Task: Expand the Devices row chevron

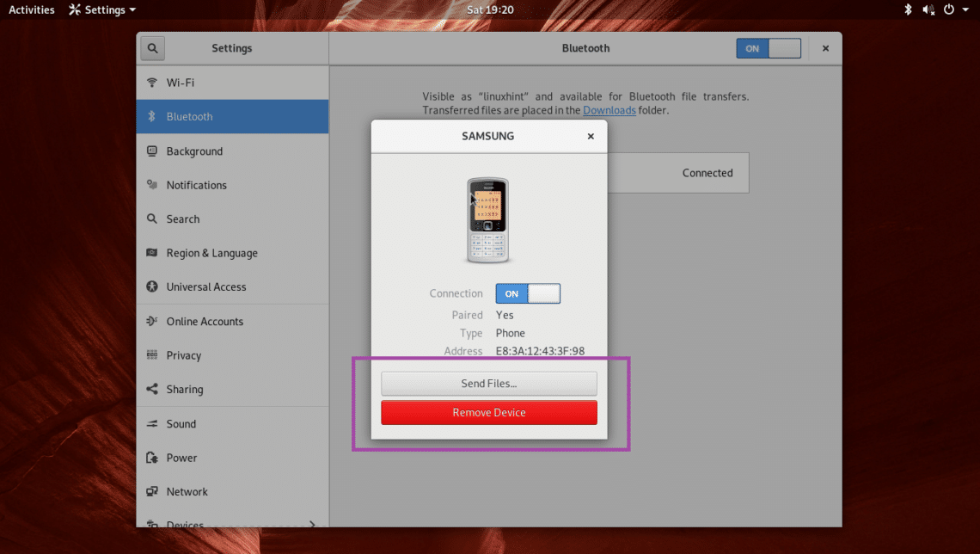Action: tap(312, 524)
